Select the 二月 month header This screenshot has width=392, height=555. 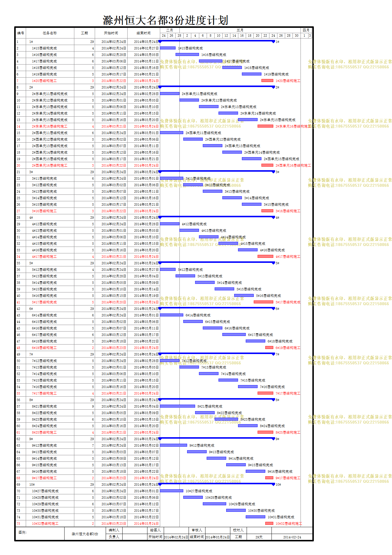(170, 30)
